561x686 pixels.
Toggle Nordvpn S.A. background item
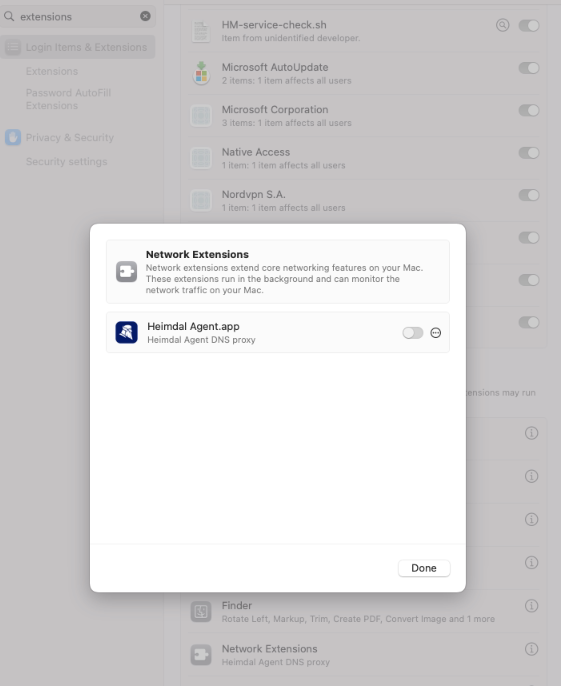click(x=529, y=195)
